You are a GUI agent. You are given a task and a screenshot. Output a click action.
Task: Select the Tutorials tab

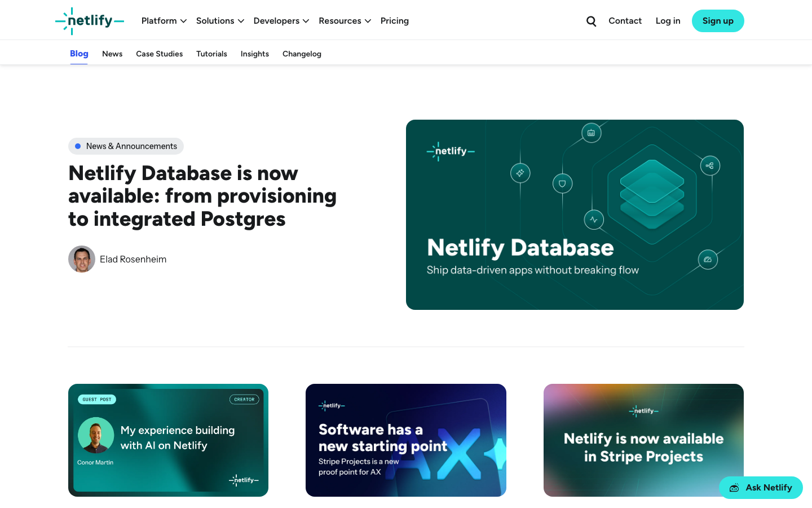pos(211,54)
